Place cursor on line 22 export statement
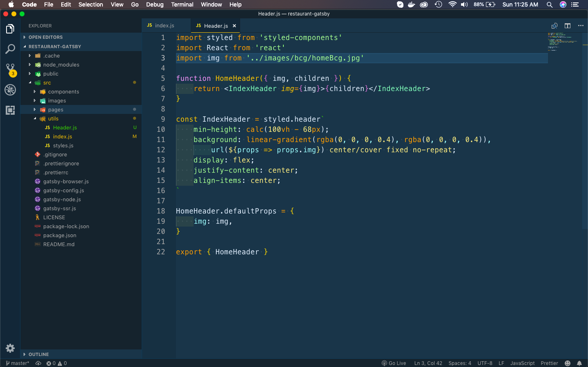 [x=222, y=252]
